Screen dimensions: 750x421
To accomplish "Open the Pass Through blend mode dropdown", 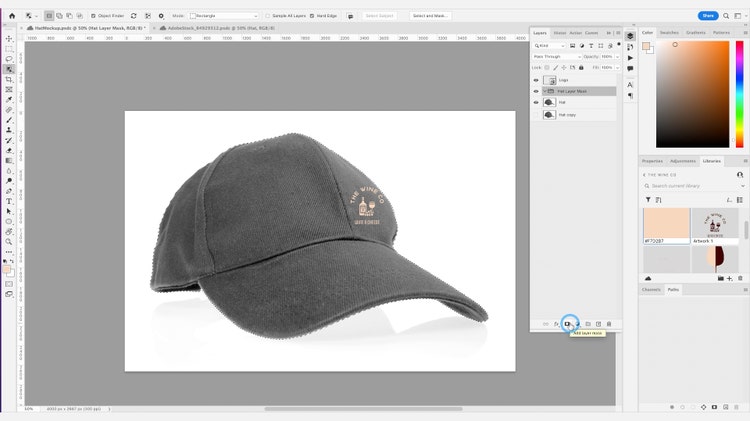I will click(x=558, y=57).
